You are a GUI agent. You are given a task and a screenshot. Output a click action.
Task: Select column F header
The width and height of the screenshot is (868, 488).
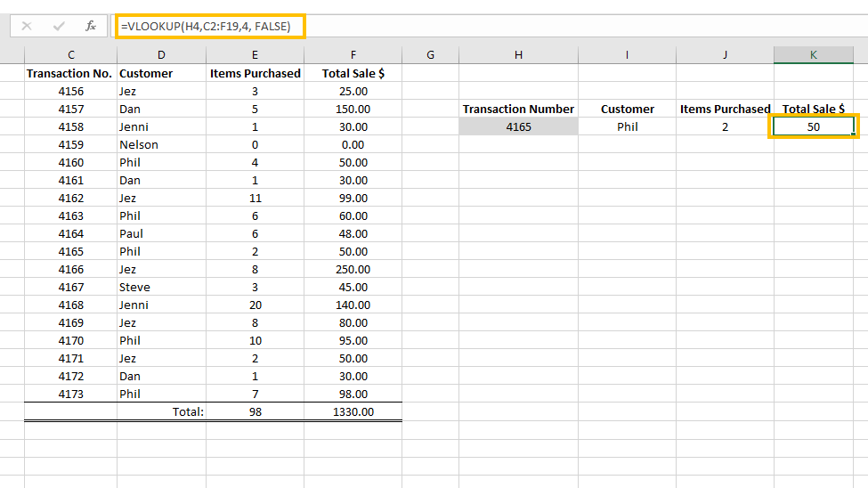[353, 55]
